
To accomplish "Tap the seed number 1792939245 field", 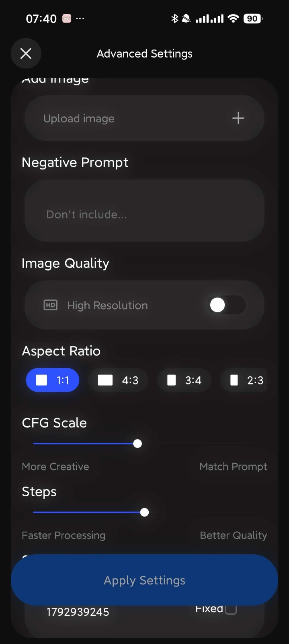I will click(78, 612).
